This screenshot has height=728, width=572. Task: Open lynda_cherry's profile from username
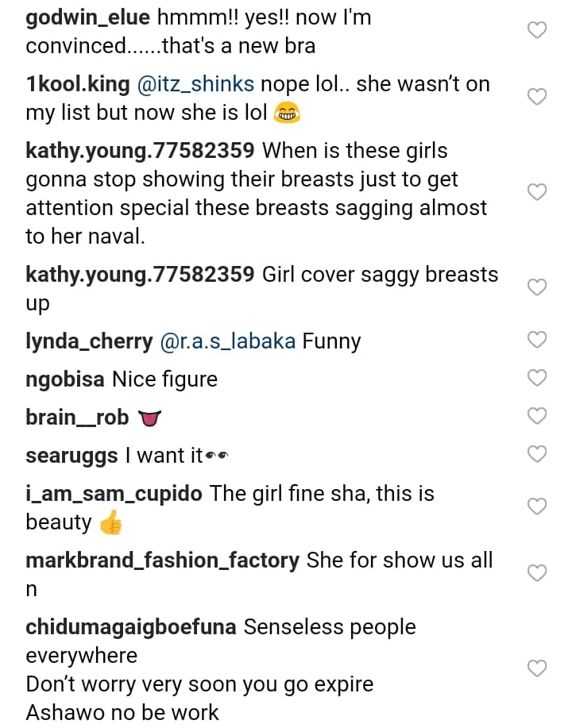[x=89, y=341]
